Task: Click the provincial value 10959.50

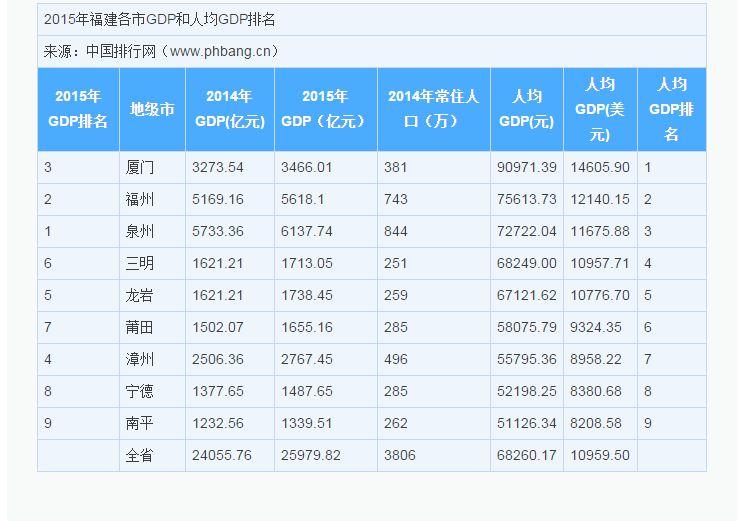Action: click(600, 455)
